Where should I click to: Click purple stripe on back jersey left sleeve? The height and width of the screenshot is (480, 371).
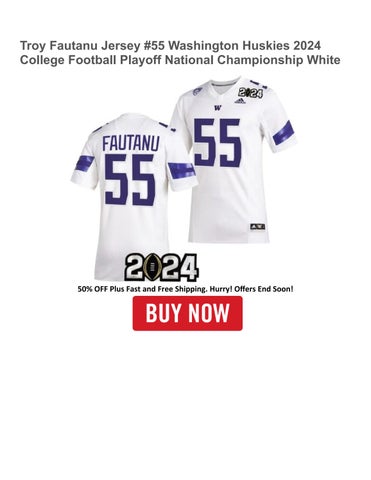85,164
